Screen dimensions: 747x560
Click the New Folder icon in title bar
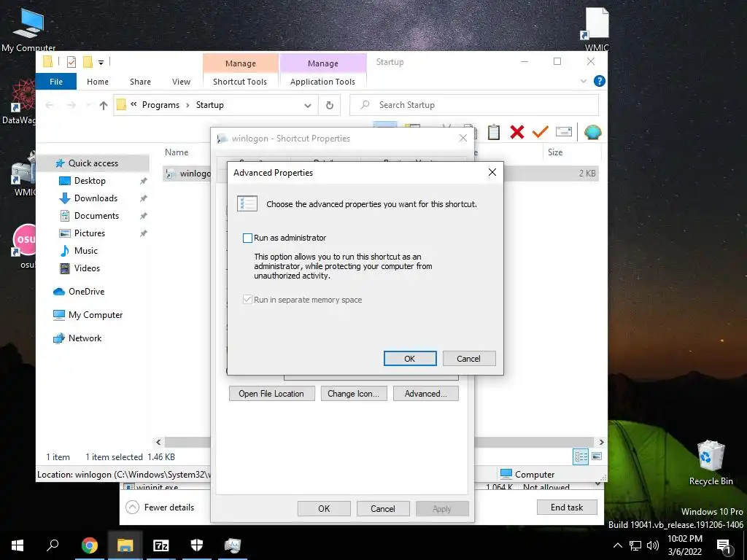pyautogui.click(x=88, y=62)
